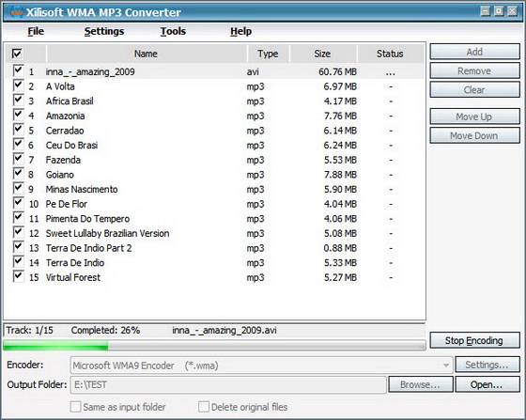The image size is (526, 420).
Task: Click the encoder Settings... button
Action: 487,365
